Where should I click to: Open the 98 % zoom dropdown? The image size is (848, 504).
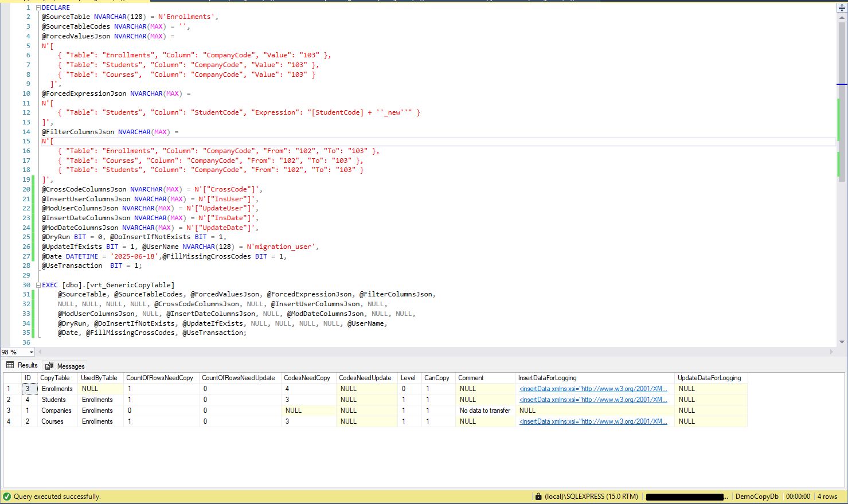(x=31, y=352)
